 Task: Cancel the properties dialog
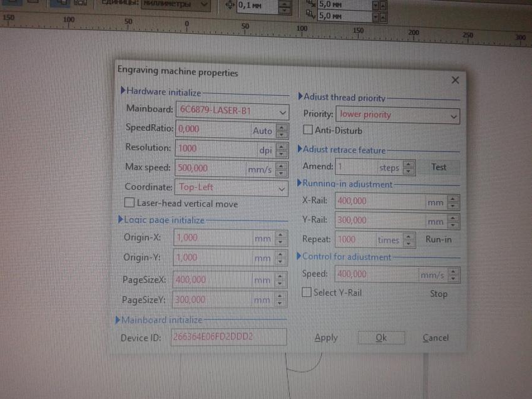[435, 338]
